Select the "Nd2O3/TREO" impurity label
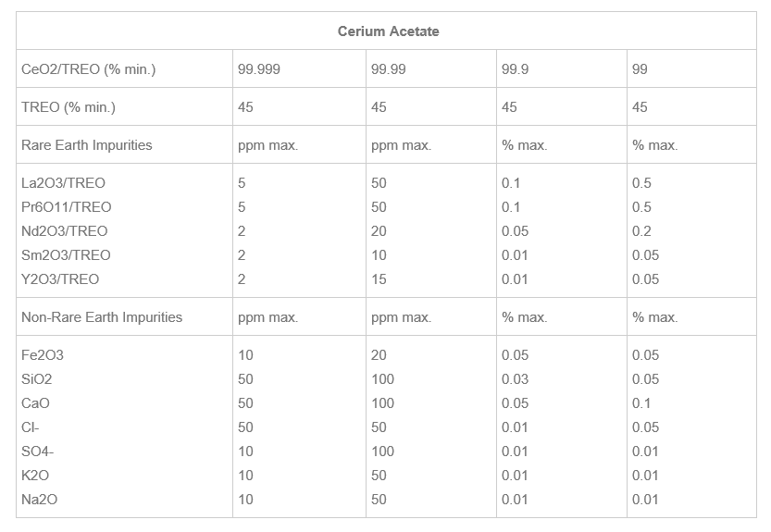Image resolution: width=771 pixels, height=532 pixels. 64,231
